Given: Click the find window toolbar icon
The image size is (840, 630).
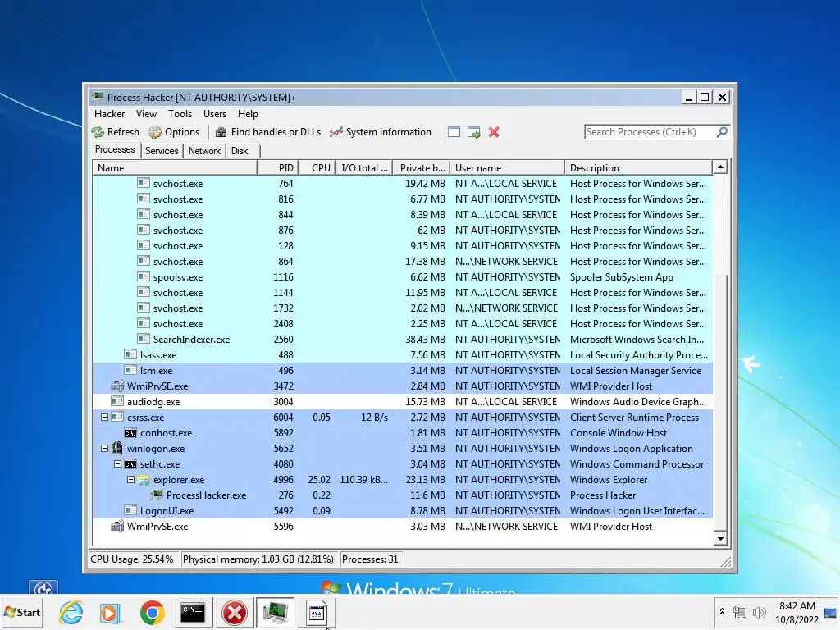Looking at the screenshot, I should pyautogui.click(x=454, y=132).
